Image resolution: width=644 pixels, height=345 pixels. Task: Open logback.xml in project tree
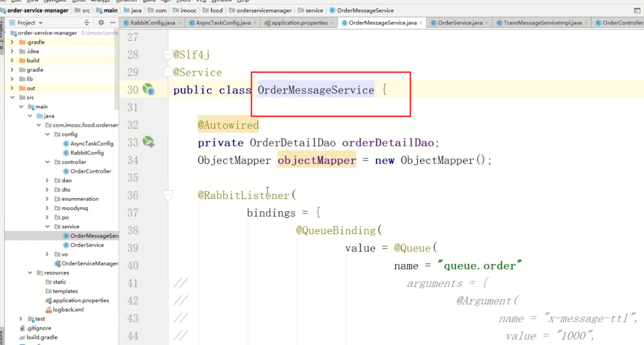64,310
